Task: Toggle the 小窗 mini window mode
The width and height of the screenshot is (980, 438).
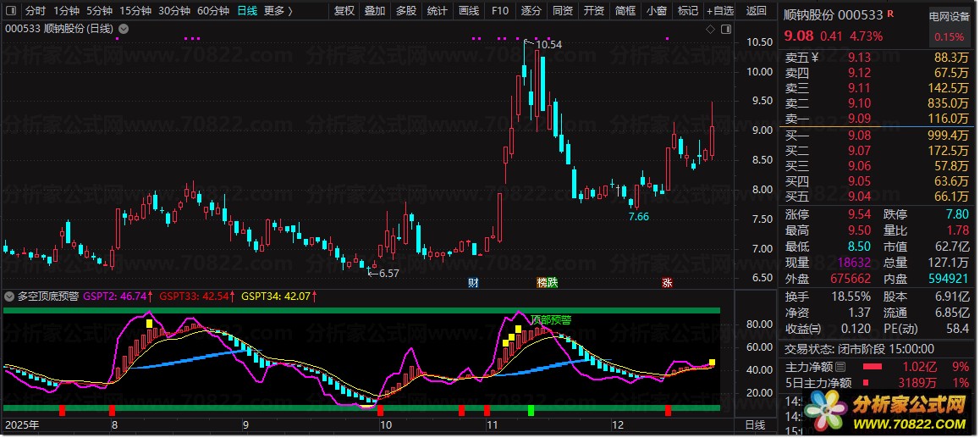Action: (656, 11)
